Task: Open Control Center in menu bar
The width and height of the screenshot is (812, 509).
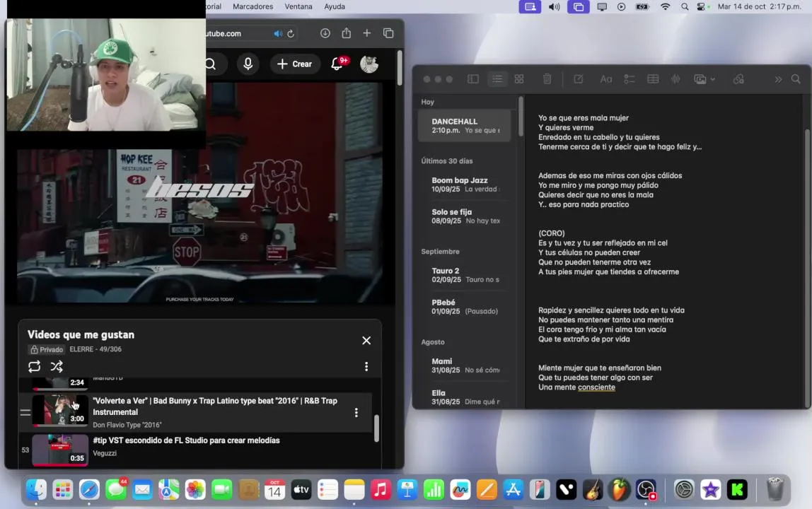Action: pyautogui.click(x=701, y=7)
